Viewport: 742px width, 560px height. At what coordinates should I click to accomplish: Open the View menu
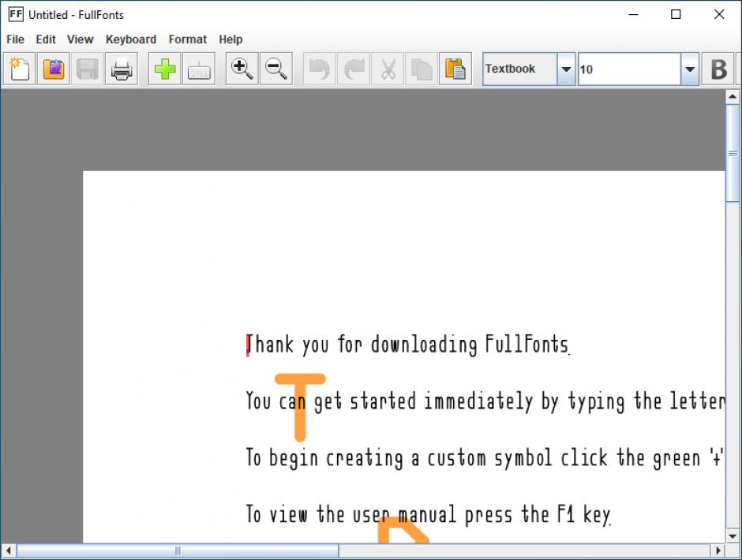coord(80,39)
